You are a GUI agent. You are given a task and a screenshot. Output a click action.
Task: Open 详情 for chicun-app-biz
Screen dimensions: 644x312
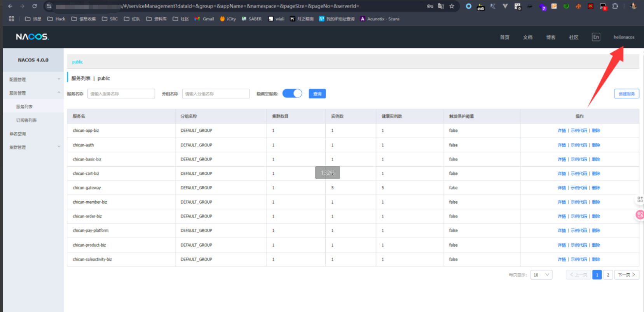[562, 131]
